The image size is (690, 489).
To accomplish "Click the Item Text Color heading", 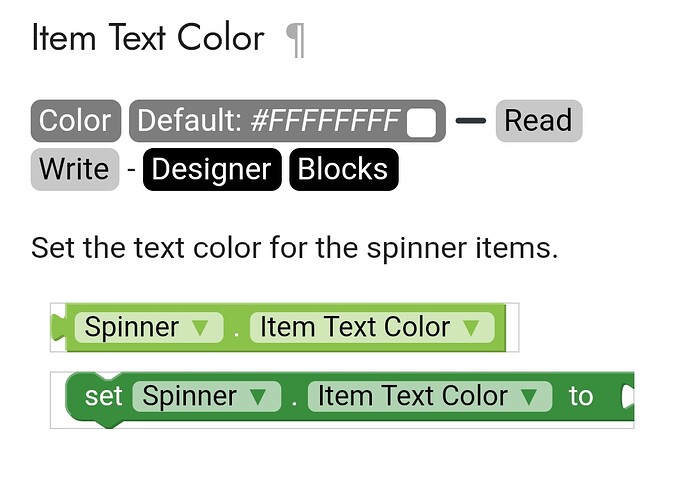I will (148, 38).
